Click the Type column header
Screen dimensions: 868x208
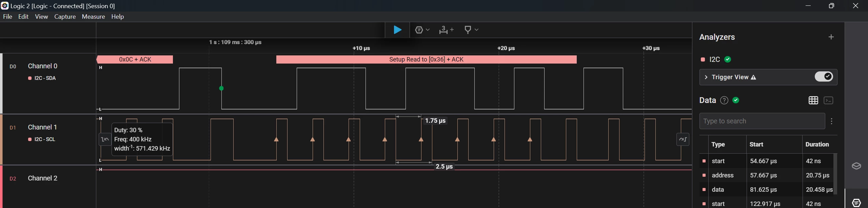(x=718, y=144)
